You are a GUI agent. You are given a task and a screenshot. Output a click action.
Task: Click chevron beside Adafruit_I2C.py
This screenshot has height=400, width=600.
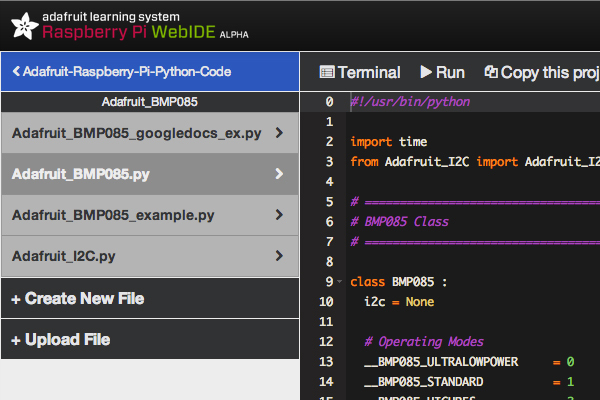(278, 256)
